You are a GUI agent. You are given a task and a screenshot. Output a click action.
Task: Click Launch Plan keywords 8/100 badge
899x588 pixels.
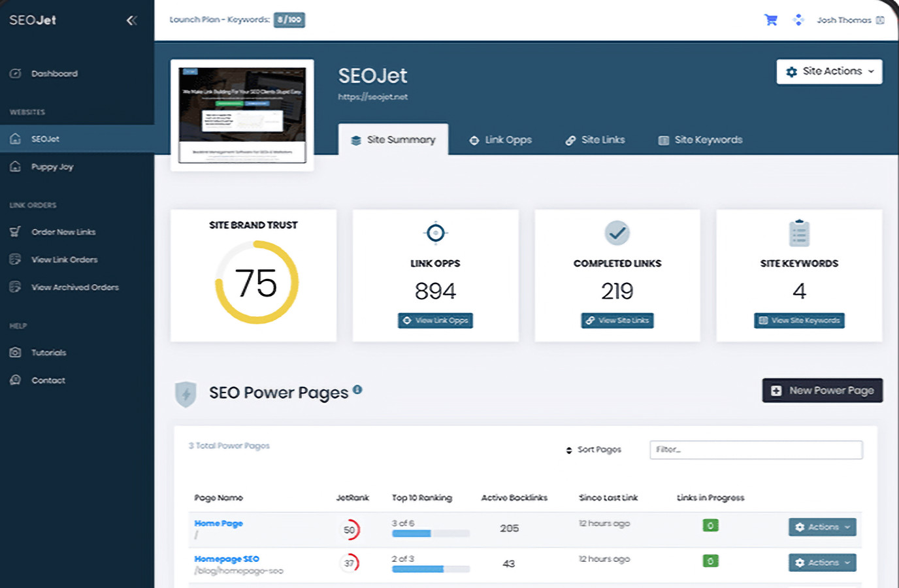pos(289,20)
